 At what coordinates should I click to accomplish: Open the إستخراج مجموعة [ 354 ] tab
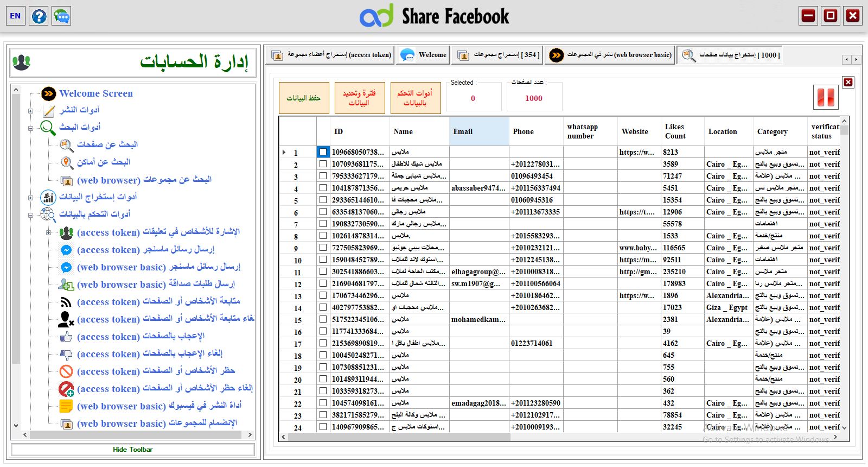pyautogui.click(x=497, y=55)
